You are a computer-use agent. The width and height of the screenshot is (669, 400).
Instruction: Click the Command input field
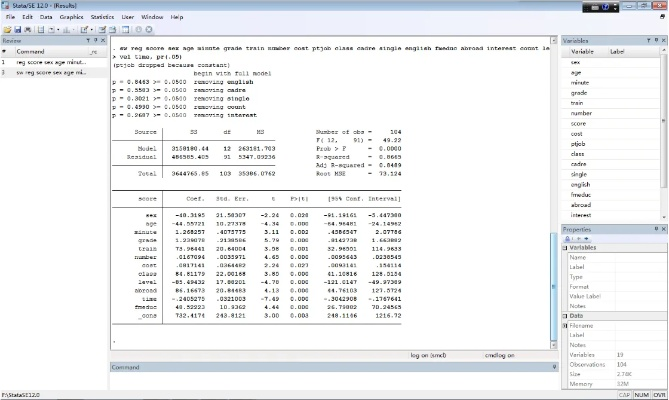tap(330, 380)
